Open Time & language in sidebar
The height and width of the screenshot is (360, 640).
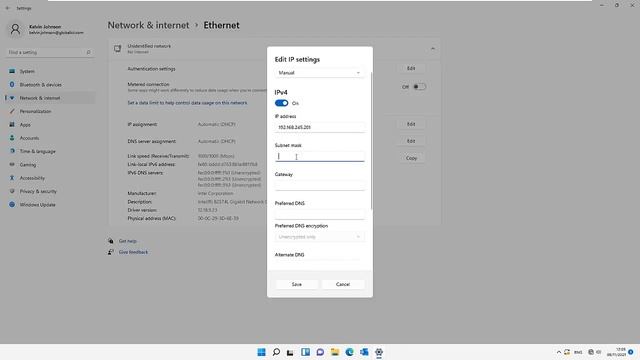(x=50, y=151)
